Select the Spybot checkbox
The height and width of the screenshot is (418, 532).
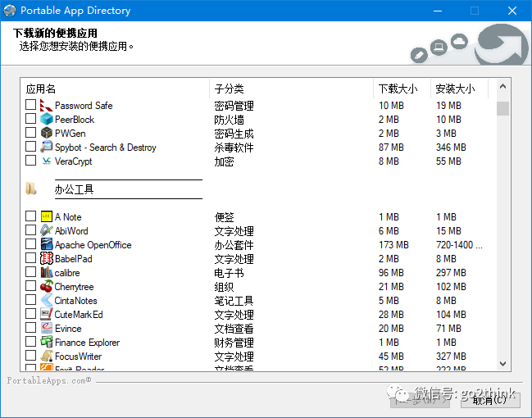pyautogui.click(x=30, y=146)
